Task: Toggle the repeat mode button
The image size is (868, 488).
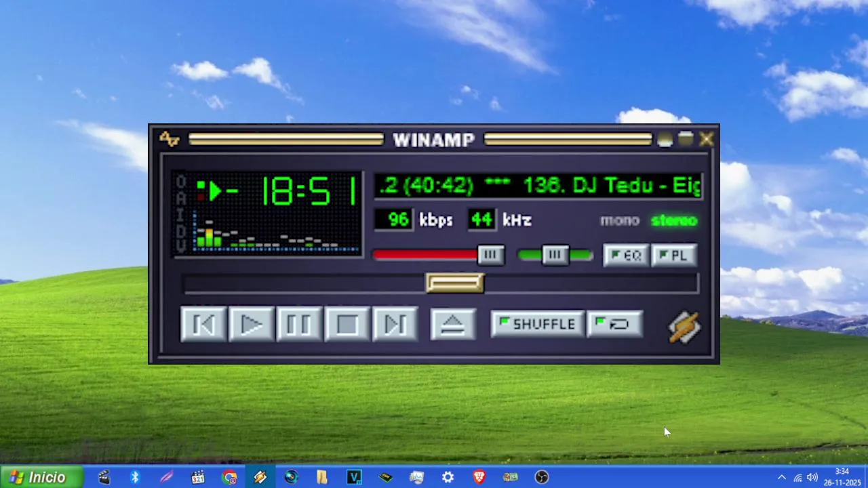Action: [x=614, y=325]
